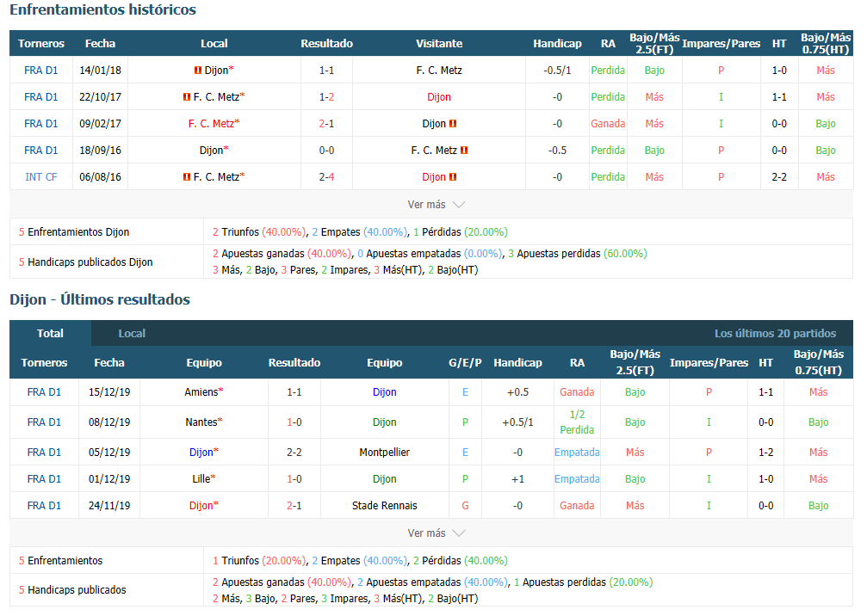Image resolution: width=867 pixels, height=616 pixels.
Task: Click date 15/12/19
Action: tap(109, 391)
